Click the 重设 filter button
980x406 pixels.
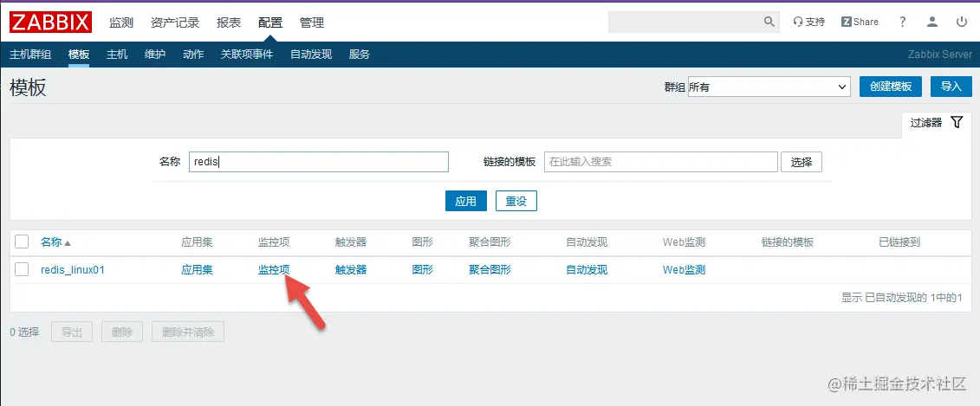tap(516, 201)
